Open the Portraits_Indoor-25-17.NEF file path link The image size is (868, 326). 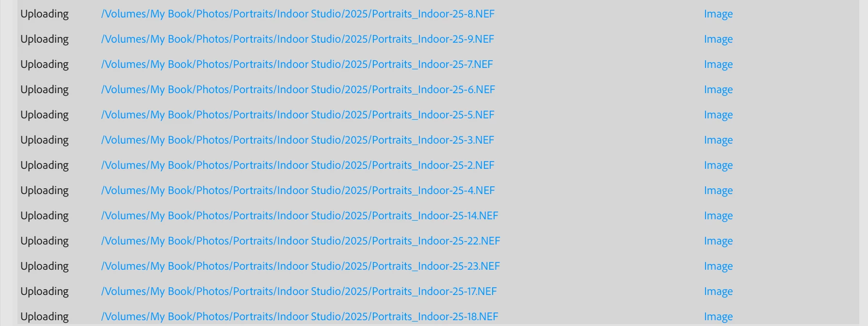tap(299, 292)
